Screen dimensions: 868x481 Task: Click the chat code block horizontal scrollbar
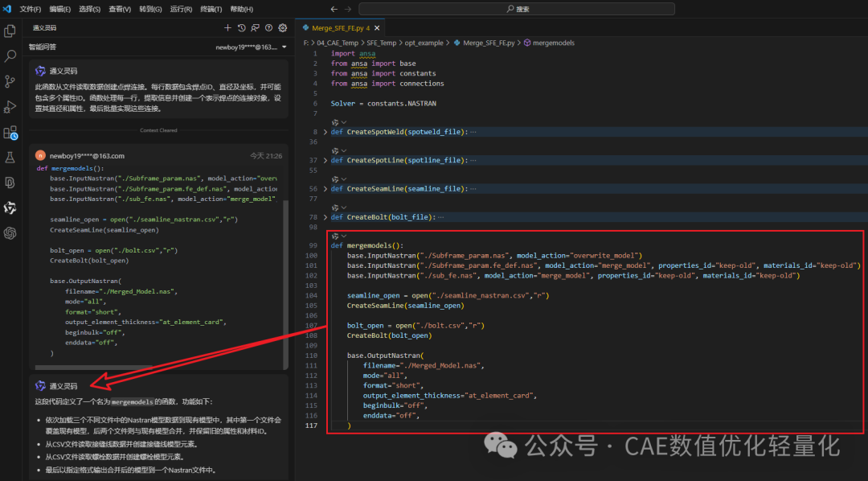pyautogui.click(x=93, y=367)
